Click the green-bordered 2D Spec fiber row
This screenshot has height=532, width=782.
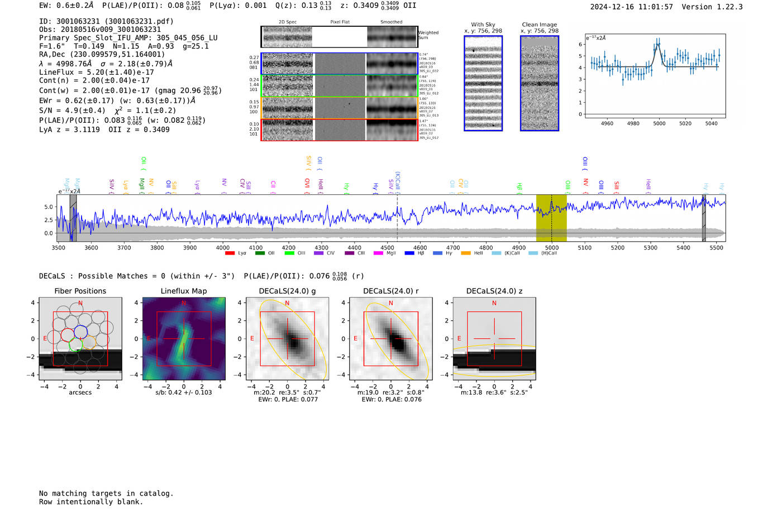[x=340, y=86]
